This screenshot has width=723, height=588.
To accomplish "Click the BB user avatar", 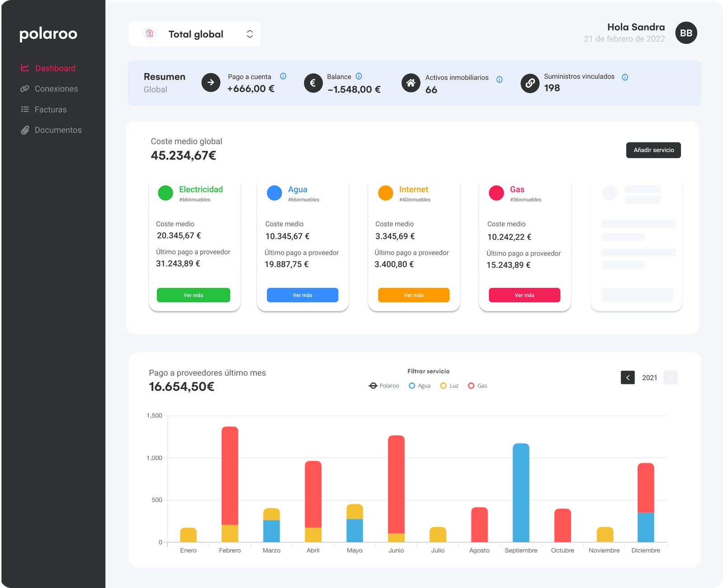I will pos(686,33).
